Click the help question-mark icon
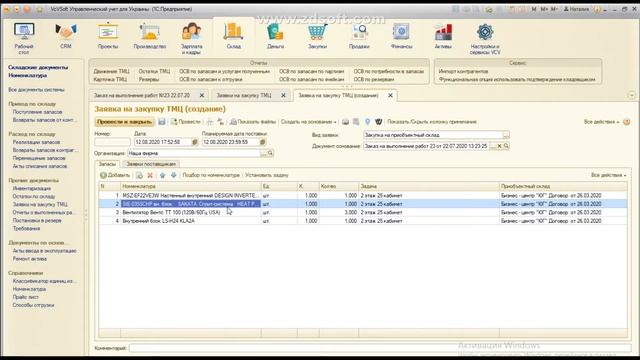This screenshot has height=360, width=640. 627,122
